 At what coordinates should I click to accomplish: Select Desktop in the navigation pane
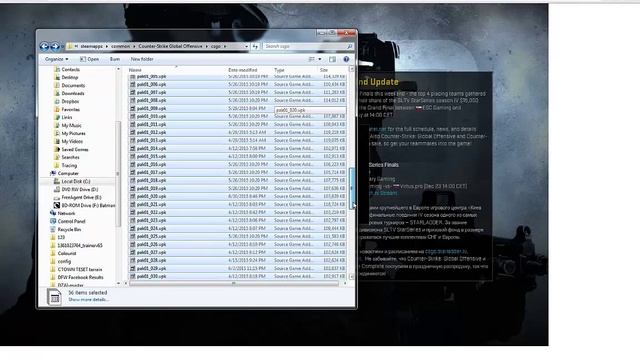coord(70,77)
